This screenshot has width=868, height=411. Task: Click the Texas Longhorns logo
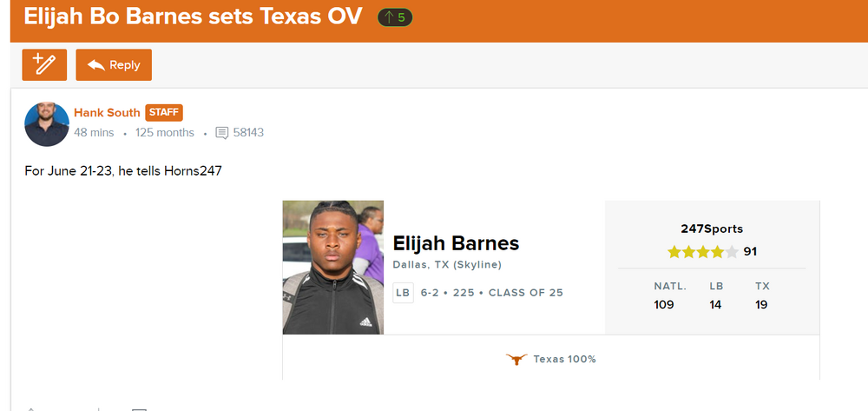516,359
